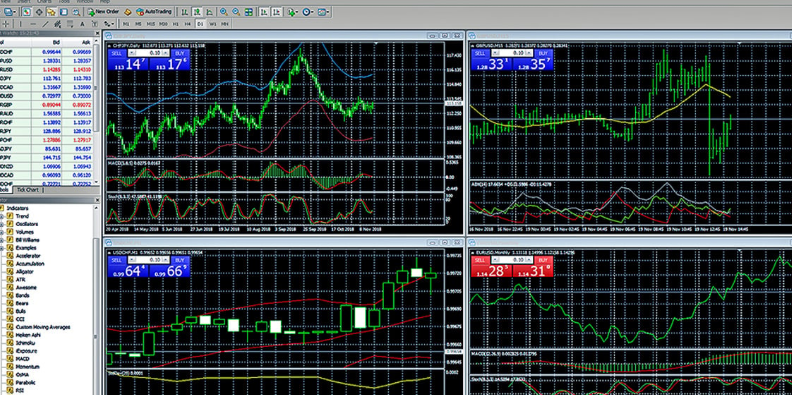This screenshot has width=792, height=395.
Task: Open the periods clock dropdown arrow
Action: pos(312,12)
